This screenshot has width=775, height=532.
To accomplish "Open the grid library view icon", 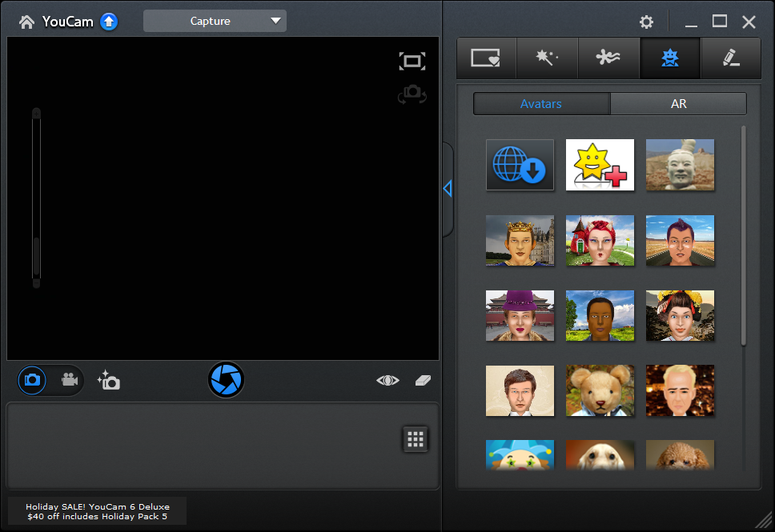I will coord(415,438).
